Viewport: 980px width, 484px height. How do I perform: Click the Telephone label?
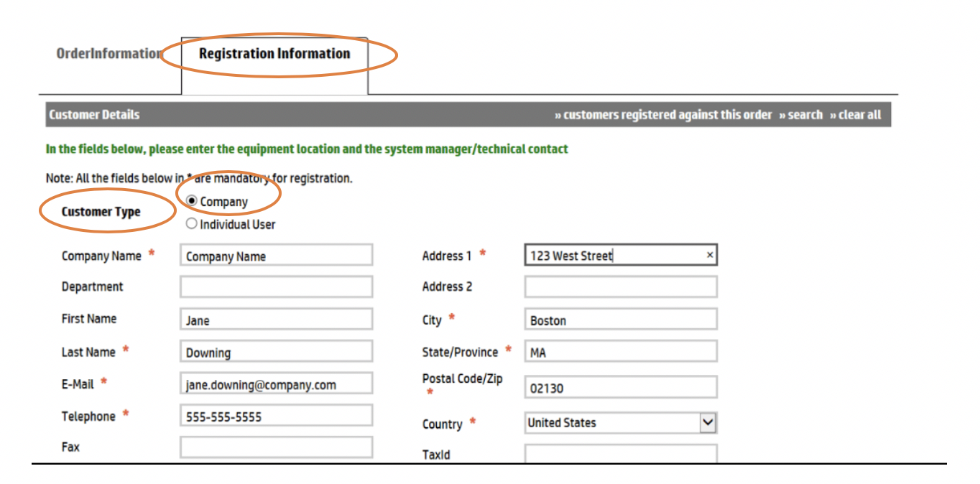[88, 416]
